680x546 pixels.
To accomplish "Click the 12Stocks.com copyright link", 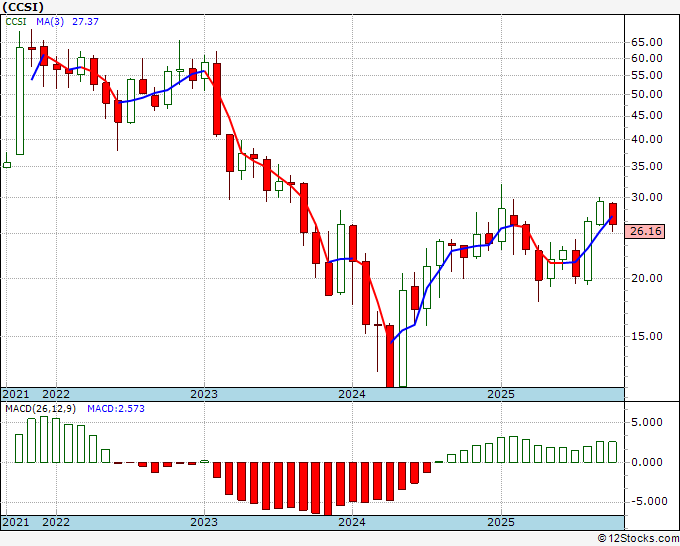I will 638,539.
